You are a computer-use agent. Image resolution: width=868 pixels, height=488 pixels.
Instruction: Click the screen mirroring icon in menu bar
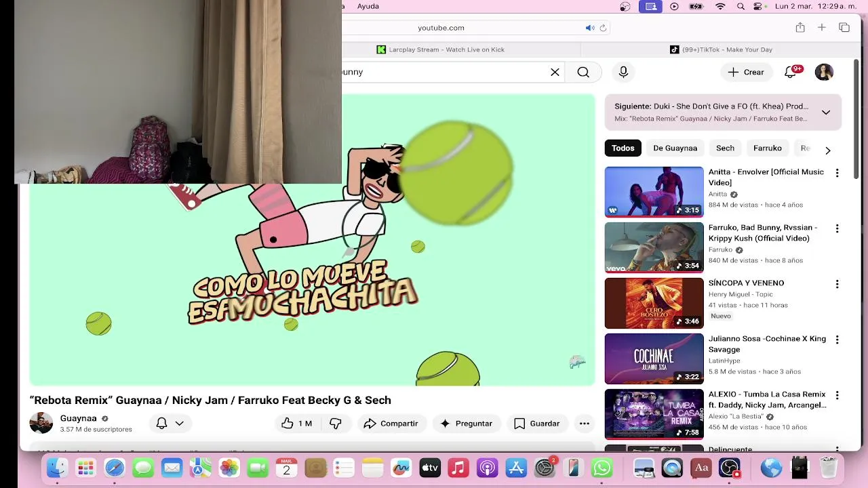click(x=651, y=6)
